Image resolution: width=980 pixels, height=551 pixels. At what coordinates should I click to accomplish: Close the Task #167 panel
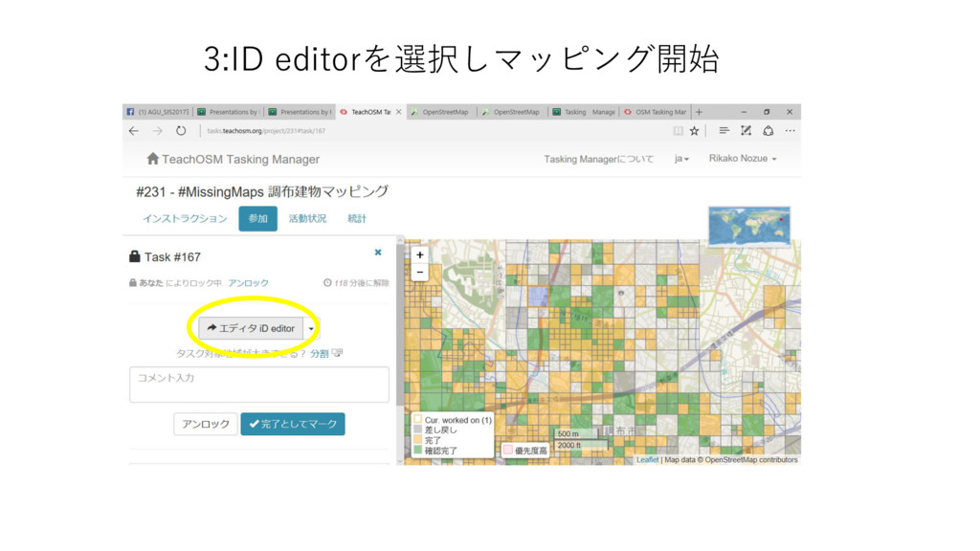pyautogui.click(x=378, y=253)
